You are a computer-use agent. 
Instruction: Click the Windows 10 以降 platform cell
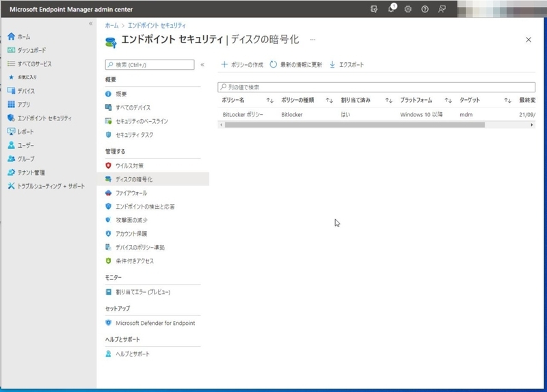(421, 114)
